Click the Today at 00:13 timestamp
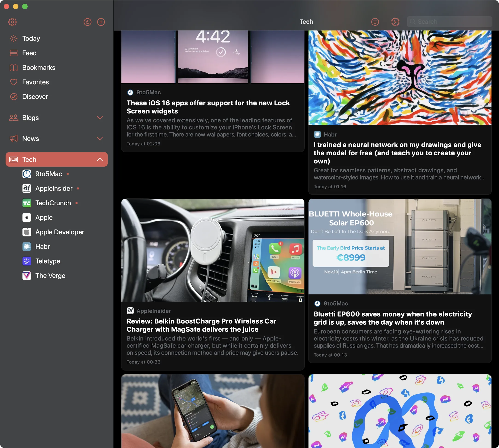This screenshot has height=448, width=499. tap(330, 355)
